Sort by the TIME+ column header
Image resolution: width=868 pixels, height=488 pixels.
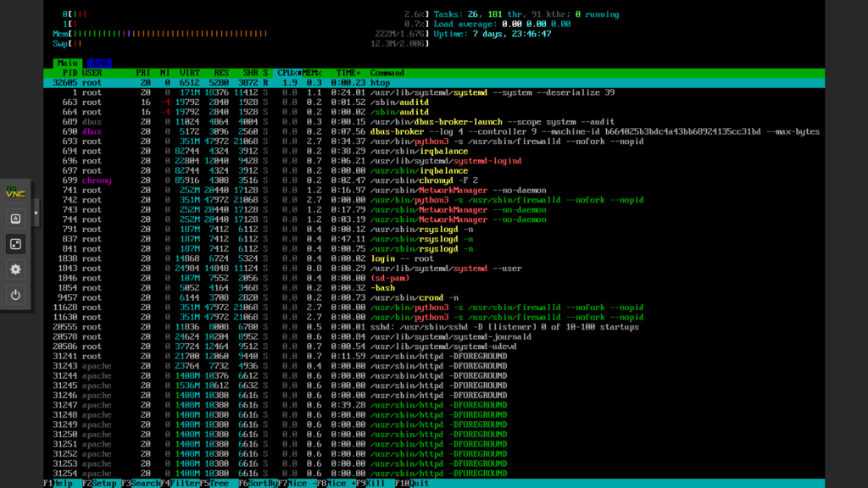click(x=348, y=73)
